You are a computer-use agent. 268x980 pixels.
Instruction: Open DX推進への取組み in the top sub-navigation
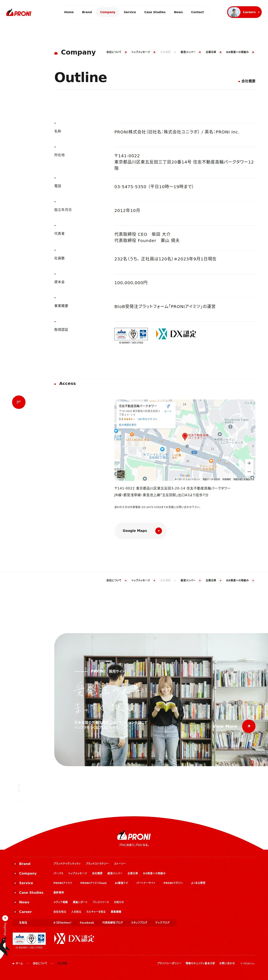240,52
